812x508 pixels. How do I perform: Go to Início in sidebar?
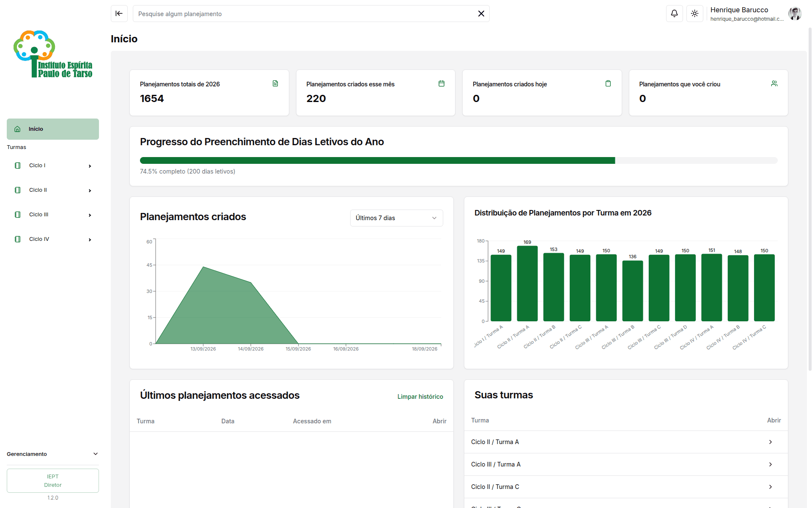[53, 129]
